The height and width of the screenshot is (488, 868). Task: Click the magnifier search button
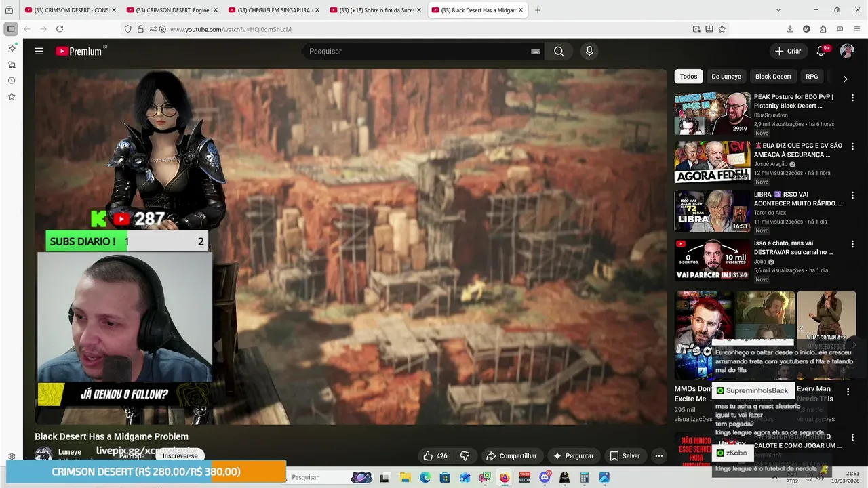pyautogui.click(x=559, y=51)
